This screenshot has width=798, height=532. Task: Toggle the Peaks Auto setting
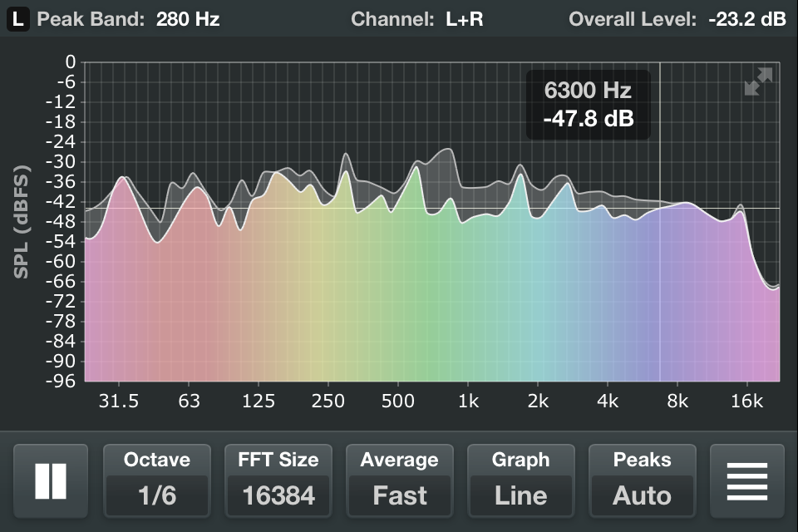pyautogui.click(x=642, y=481)
